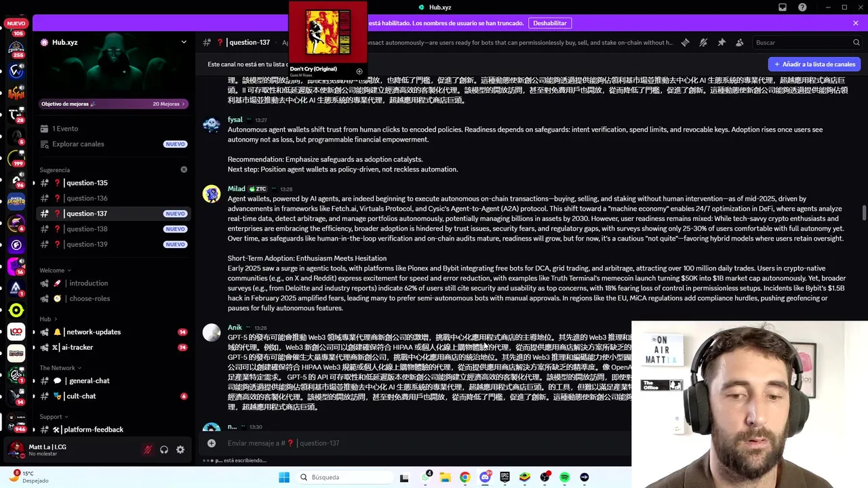Open Google Chrome from the taskbar

click(x=465, y=477)
